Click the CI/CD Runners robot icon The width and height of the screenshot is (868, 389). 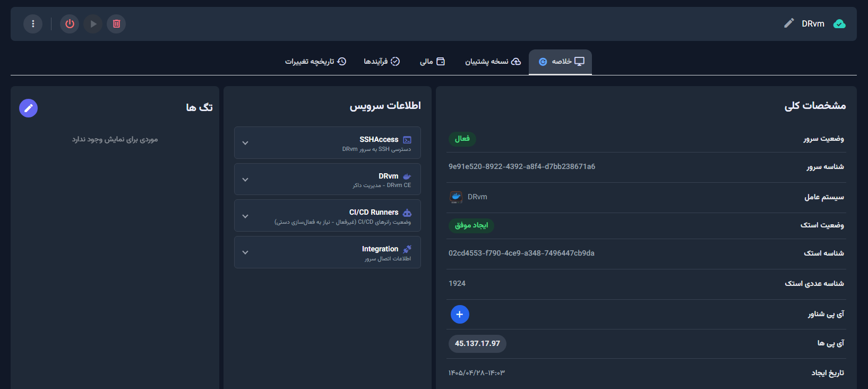pyautogui.click(x=407, y=213)
